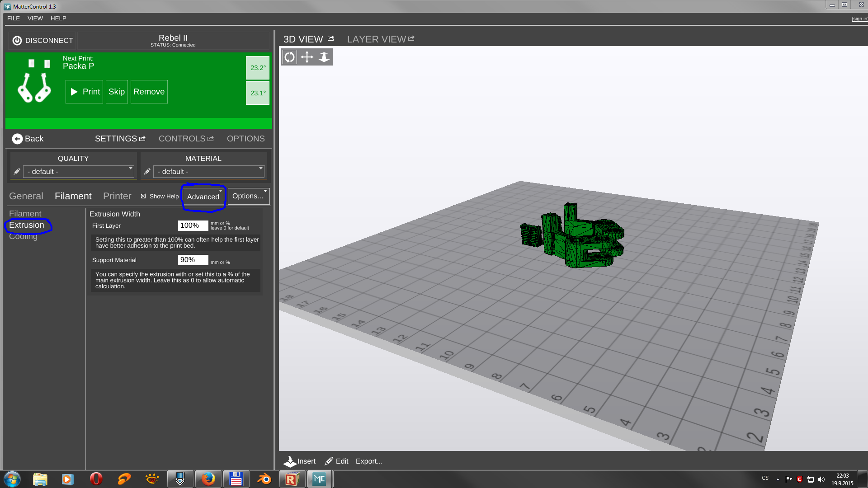Open the Options... dropdown menu
The image size is (868, 488).
[x=249, y=196]
